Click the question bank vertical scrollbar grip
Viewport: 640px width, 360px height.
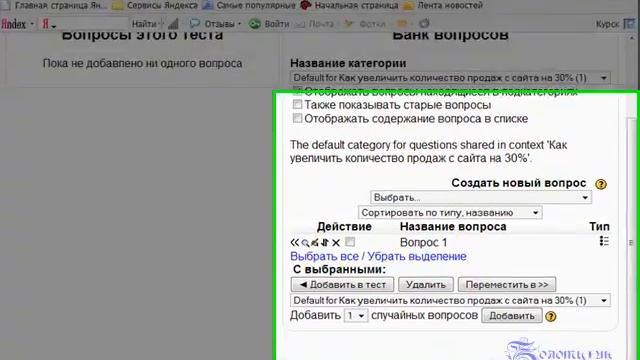click(631, 243)
